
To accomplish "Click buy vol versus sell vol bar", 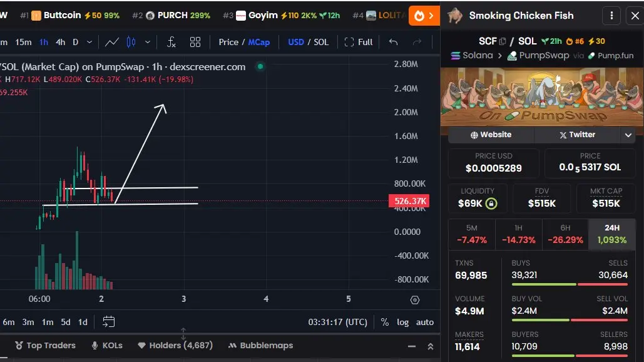I will coord(570,319).
